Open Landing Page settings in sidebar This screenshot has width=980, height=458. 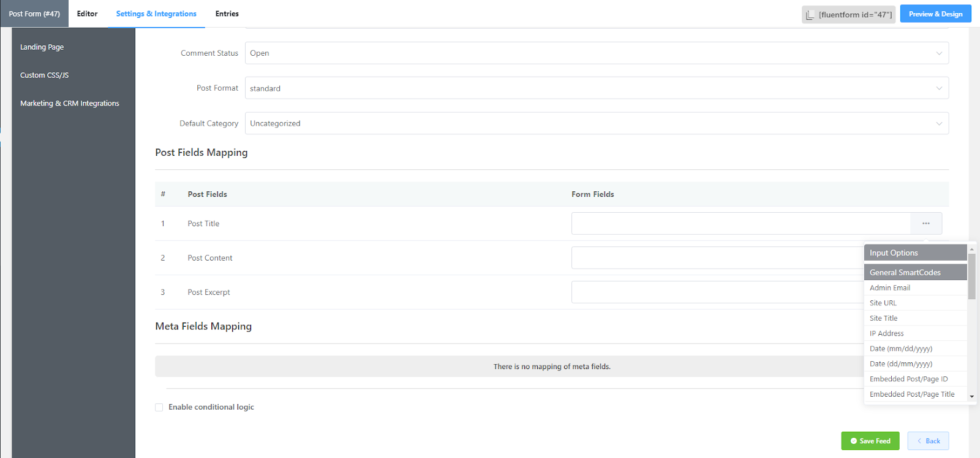coord(42,47)
